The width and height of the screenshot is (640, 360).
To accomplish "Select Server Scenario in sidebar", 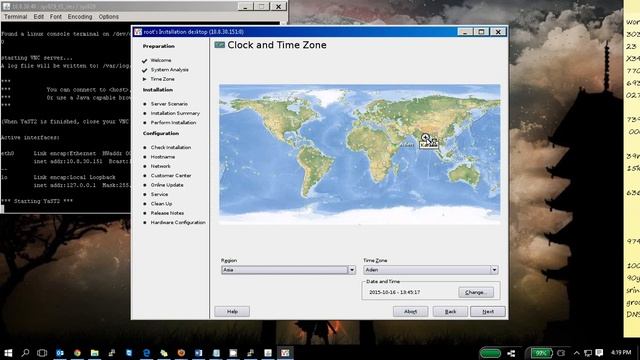I will coord(169,104).
